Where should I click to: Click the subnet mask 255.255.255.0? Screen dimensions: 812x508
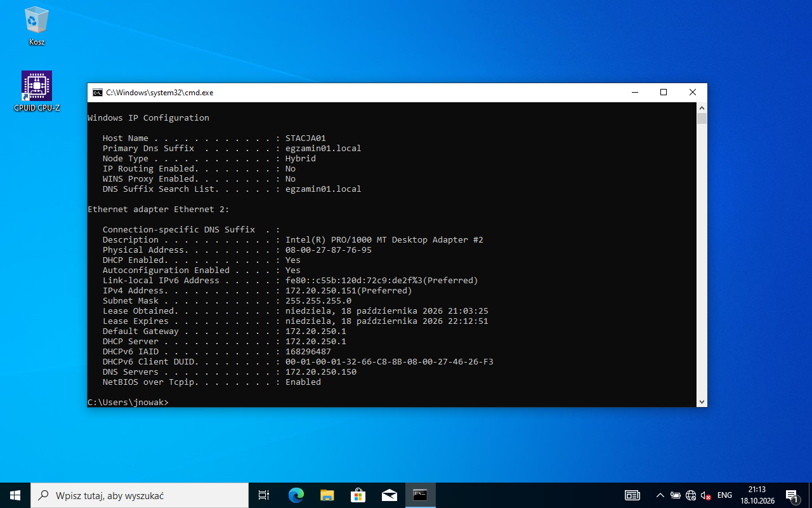coord(318,301)
